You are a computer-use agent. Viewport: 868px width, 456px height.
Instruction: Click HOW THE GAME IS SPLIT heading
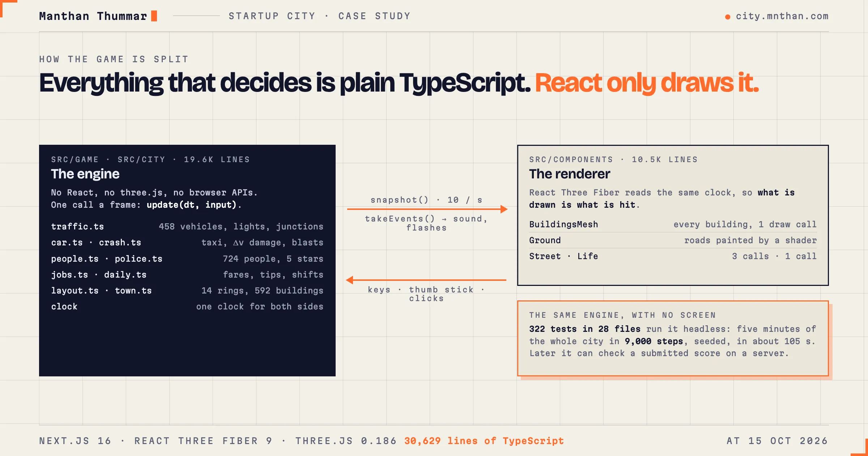tap(114, 59)
